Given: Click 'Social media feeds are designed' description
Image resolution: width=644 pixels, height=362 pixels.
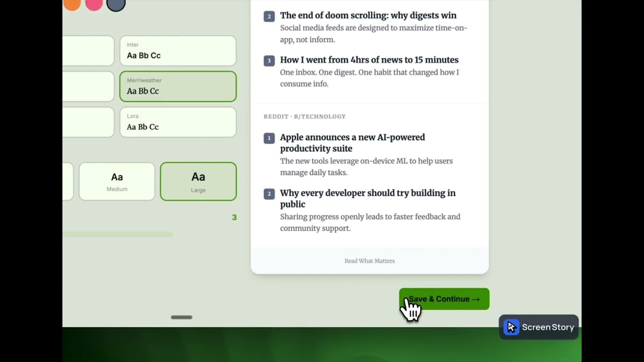Looking at the screenshot, I should (374, 34).
